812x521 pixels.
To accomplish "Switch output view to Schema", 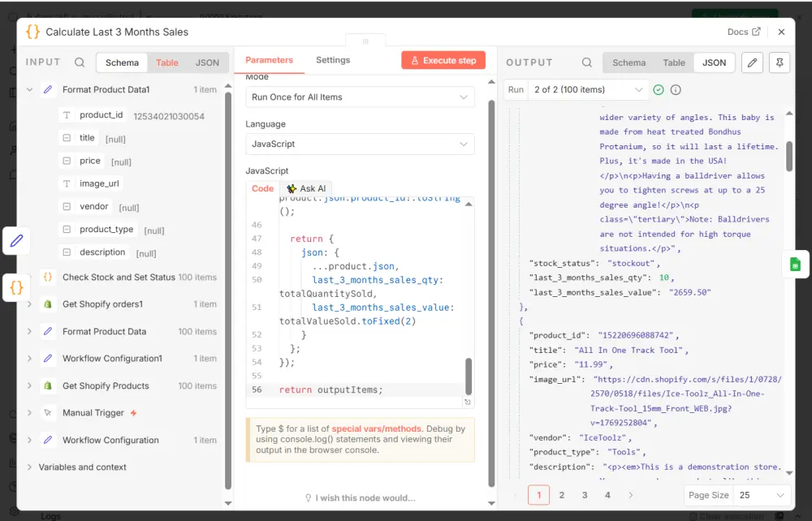I will [628, 62].
